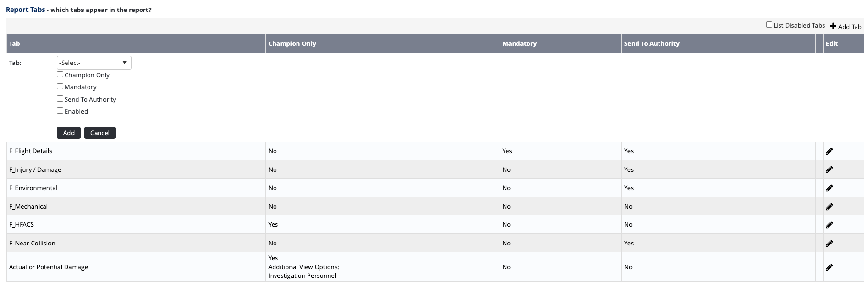Click the plus Add Tab icon
Viewport: 868px width, 286px height.
pyautogui.click(x=833, y=26)
